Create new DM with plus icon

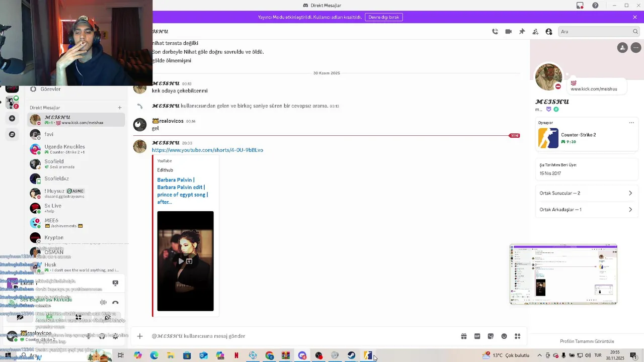[x=120, y=108]
